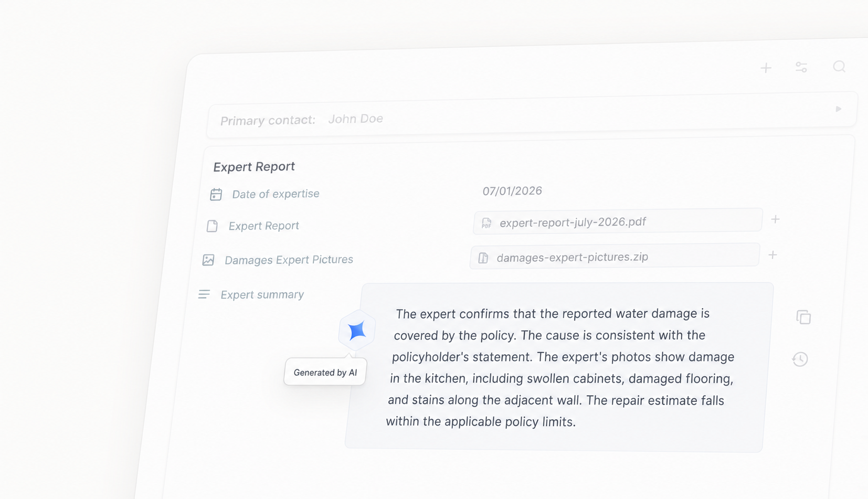Click the Primary contact John Doe field

[x=532, y=115]
